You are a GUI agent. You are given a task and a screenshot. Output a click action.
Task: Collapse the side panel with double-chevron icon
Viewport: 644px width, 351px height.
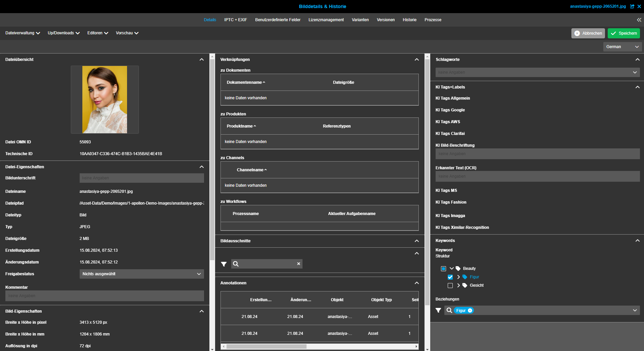(639, 20)
